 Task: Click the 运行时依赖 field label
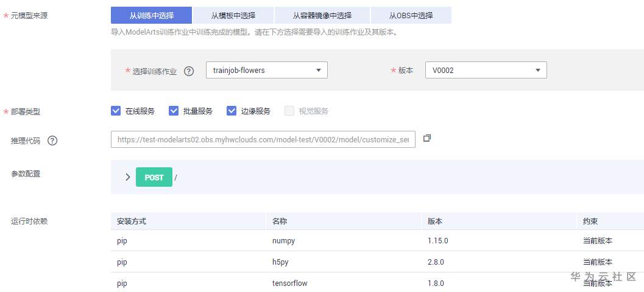tap(29, 221)
